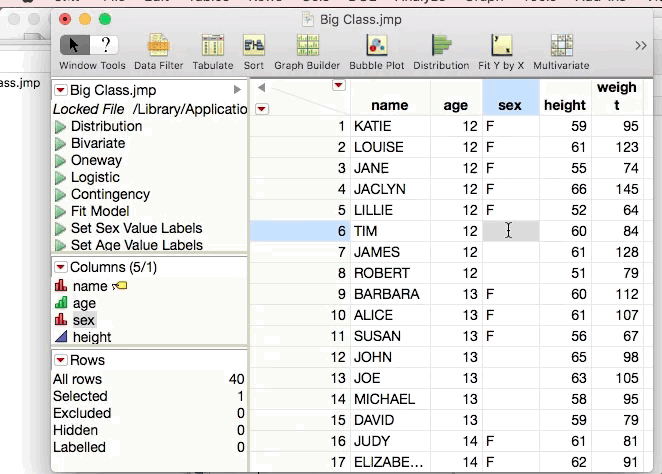The width and height of the screenshot is (662, 474).
Task: Open the row header red triangle menu
Action: point(262,109)
